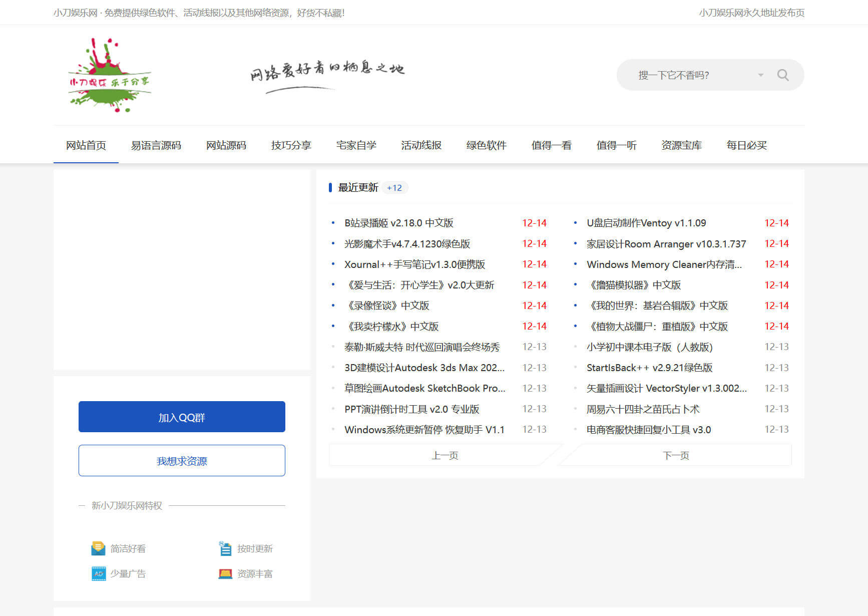Click the +12 badge beside 最近更新
The width and height of the screenshot is (868, 616).
coord(395,187)
